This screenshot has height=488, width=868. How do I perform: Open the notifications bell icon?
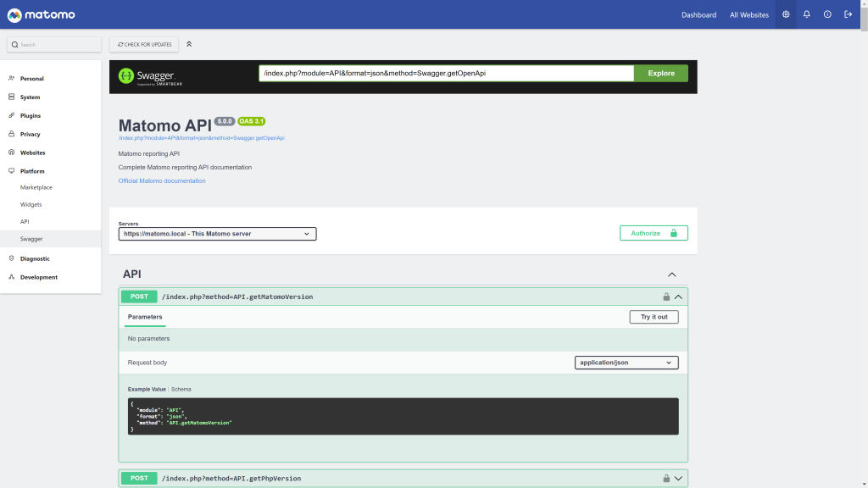click(x=807, y=14)
